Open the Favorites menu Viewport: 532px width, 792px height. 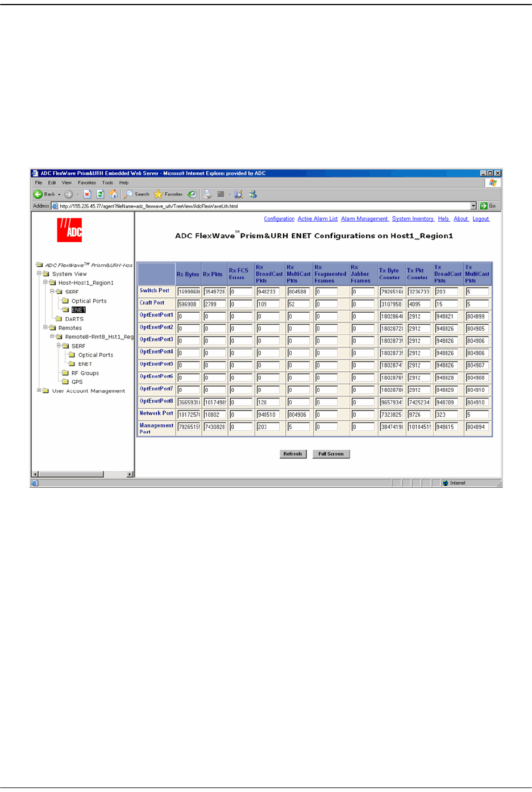pos(87,183)
